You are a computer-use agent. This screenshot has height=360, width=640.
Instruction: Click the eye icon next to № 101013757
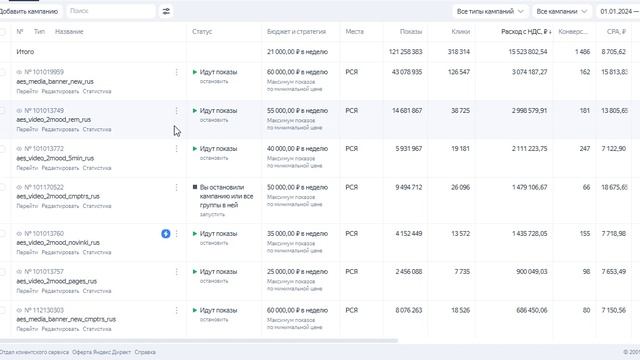(19, 272)
